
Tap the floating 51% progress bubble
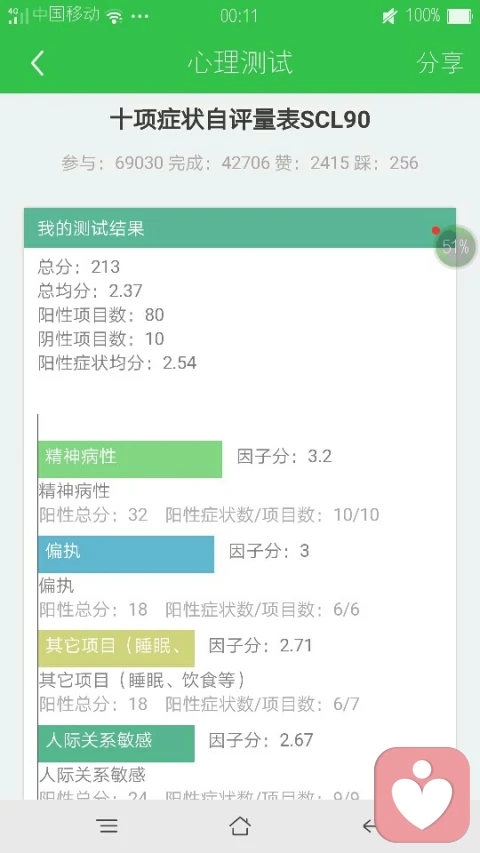coord(456,247)
